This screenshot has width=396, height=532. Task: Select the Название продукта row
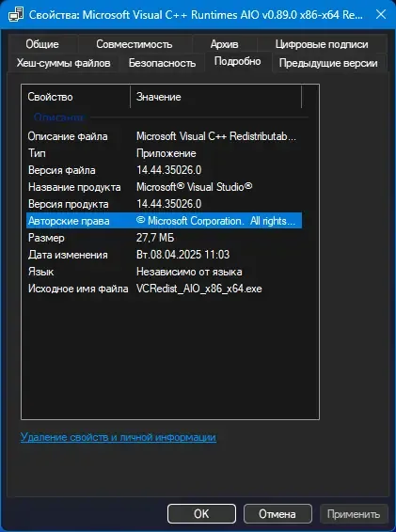(164, 187)
